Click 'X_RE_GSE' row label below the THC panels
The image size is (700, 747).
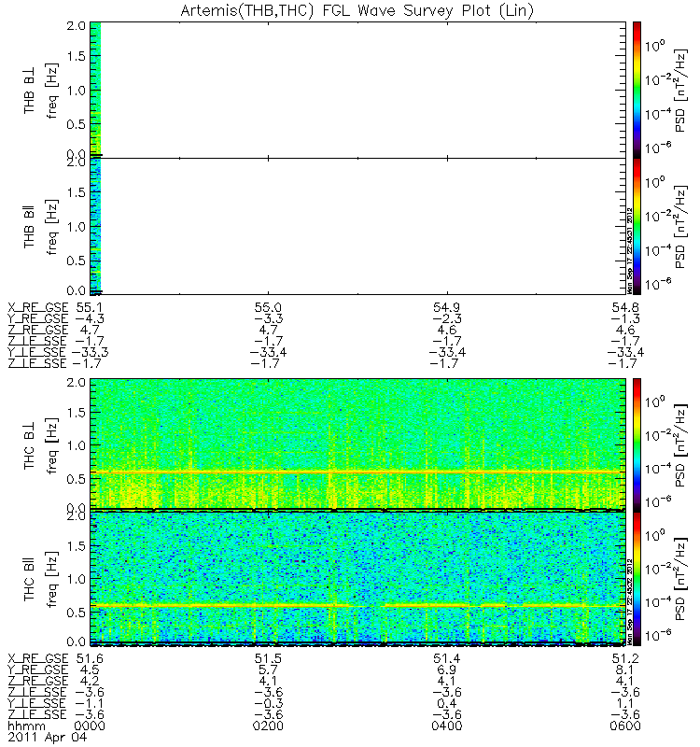point(38,658)
